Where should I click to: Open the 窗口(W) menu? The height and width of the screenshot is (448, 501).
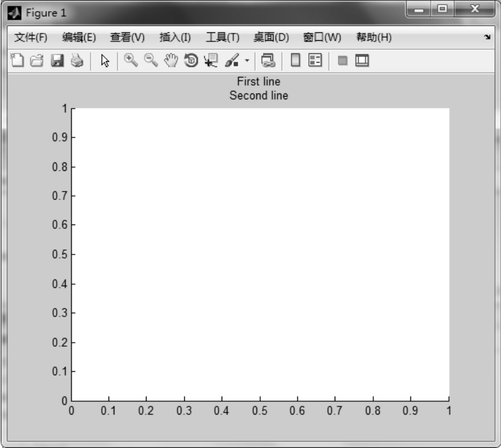coord(322,37)
